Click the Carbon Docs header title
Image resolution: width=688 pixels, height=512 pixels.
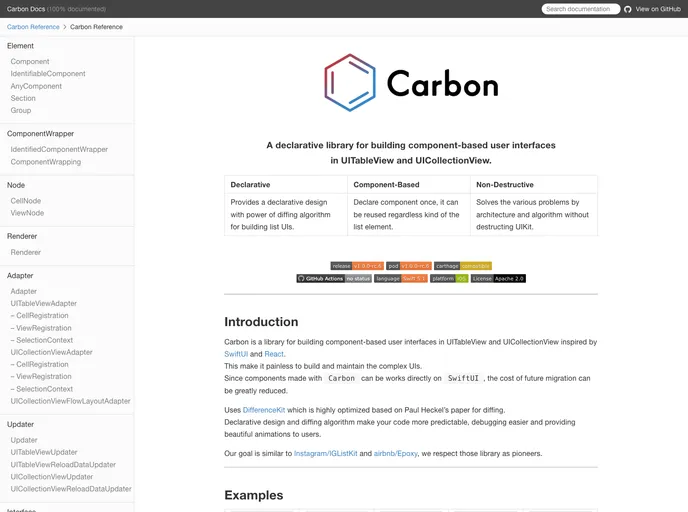point(26,9)
